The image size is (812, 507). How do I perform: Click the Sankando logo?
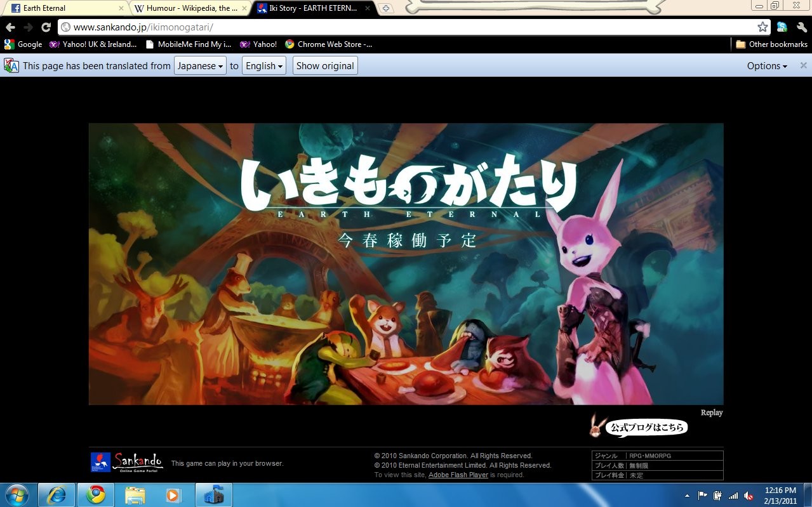click(x=127, y=462)
